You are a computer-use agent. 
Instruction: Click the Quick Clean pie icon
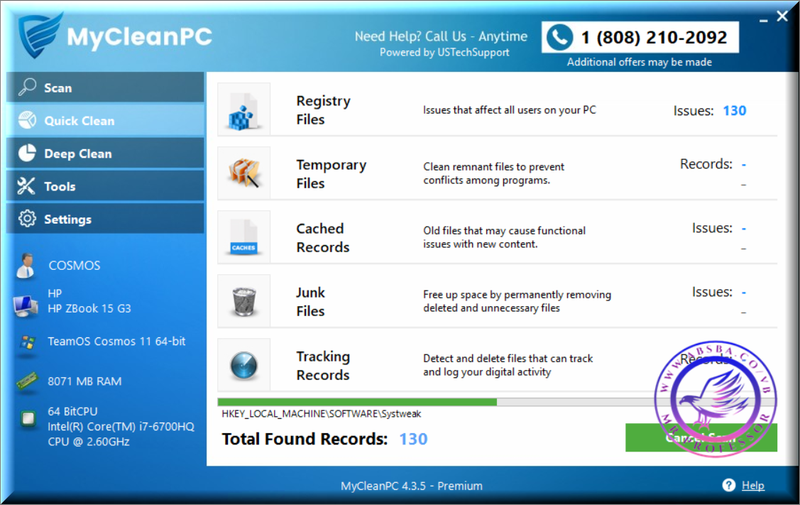click(x=27, y=120)
